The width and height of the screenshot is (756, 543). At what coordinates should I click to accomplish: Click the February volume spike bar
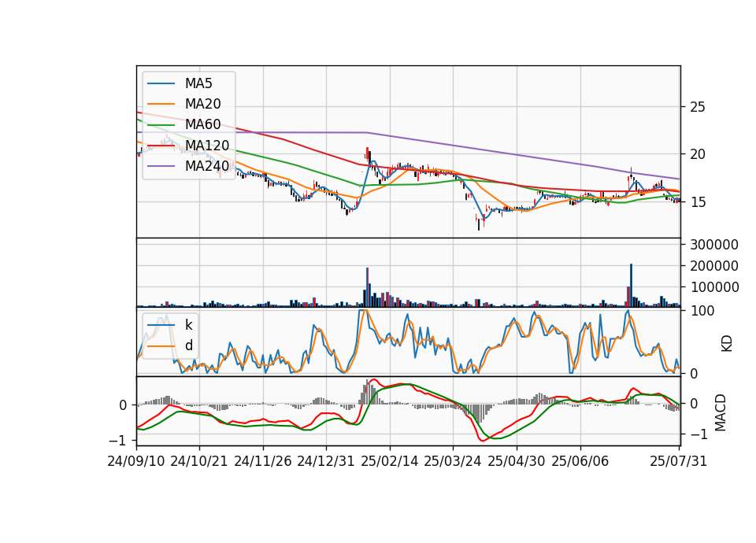point(368,287)
